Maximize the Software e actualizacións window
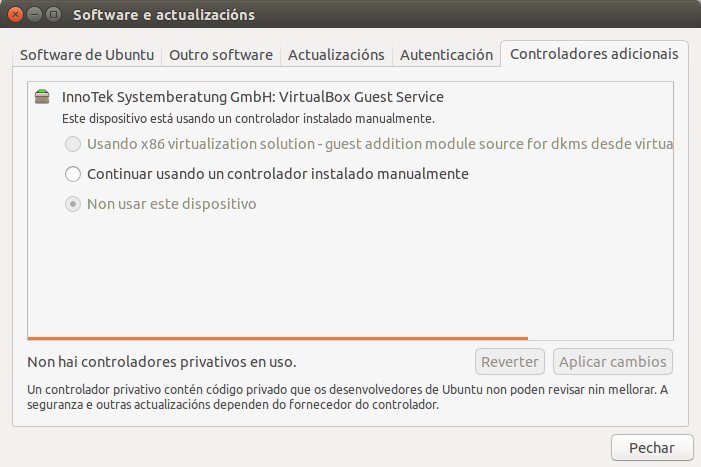701x467 pixels. [54, 14]
